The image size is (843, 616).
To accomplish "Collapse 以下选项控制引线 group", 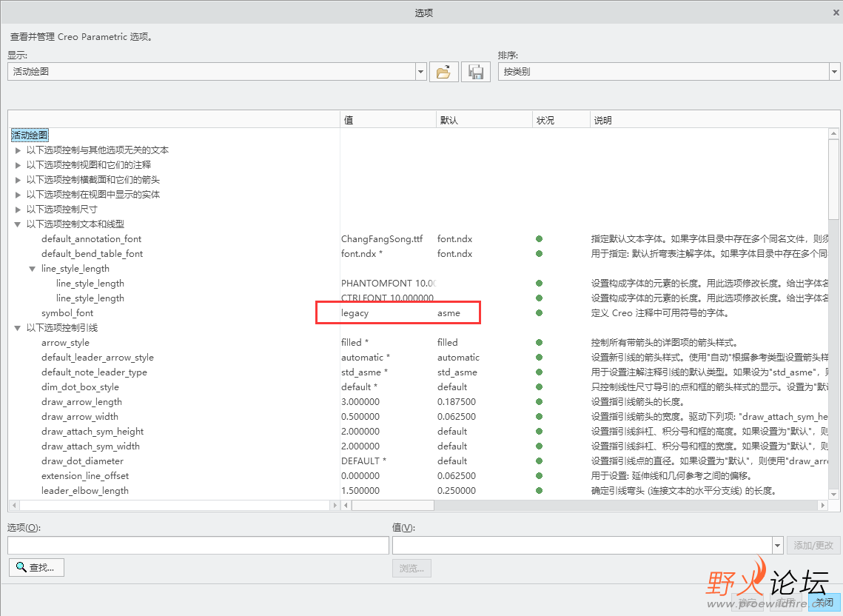I will coord(17,328).
